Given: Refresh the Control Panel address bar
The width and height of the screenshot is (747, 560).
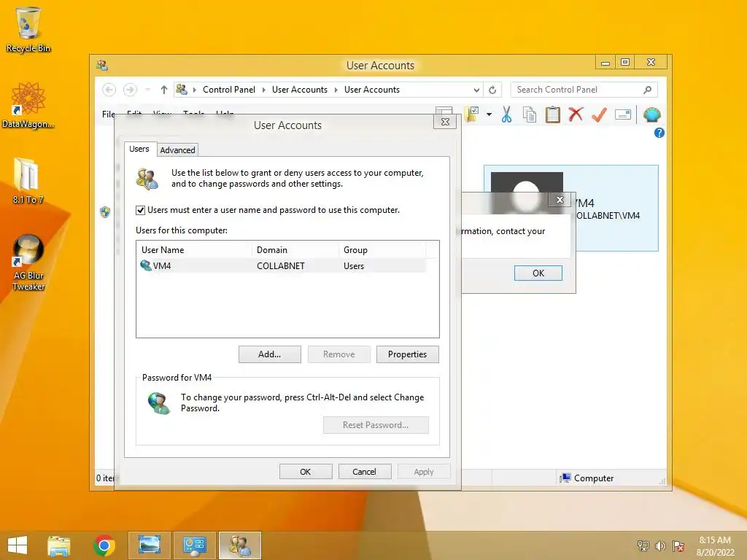Looking at the screenshot, I should pyautogui.click(x=492, y=90).
